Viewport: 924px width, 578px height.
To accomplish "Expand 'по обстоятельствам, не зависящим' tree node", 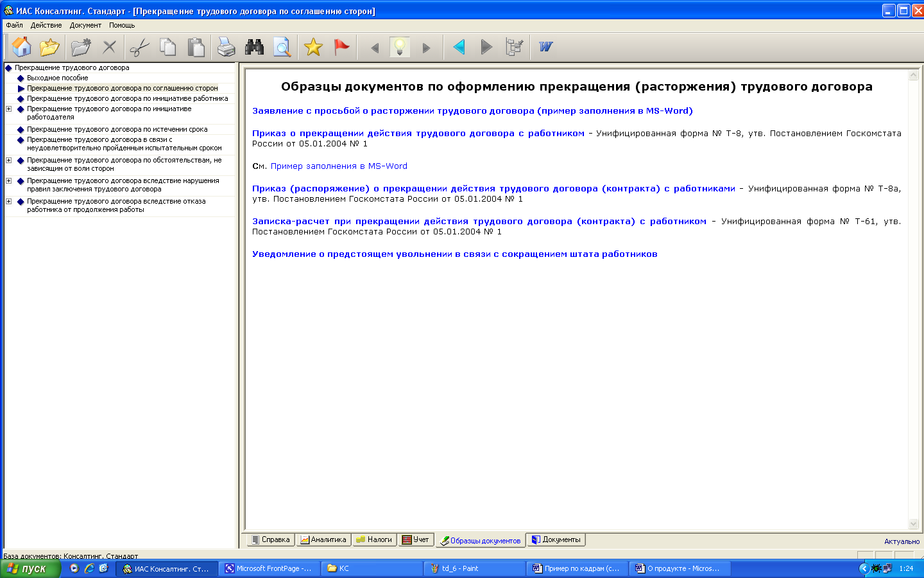I will (8, 161).
